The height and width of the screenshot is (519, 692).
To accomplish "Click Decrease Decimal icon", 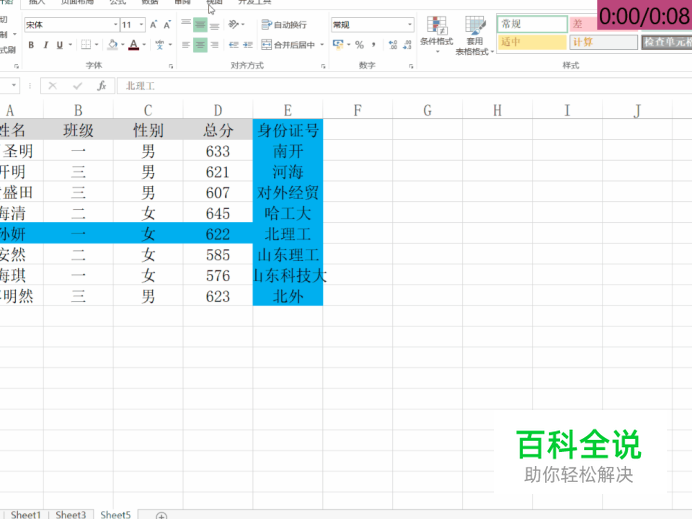I will tap(407, 45).
